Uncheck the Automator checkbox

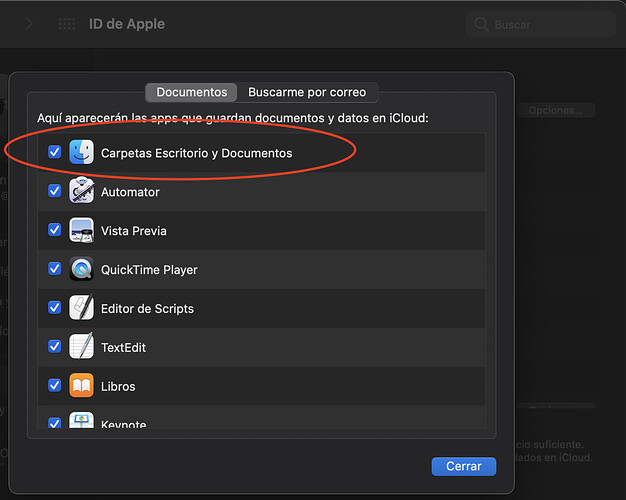click(x=55, y=191)
